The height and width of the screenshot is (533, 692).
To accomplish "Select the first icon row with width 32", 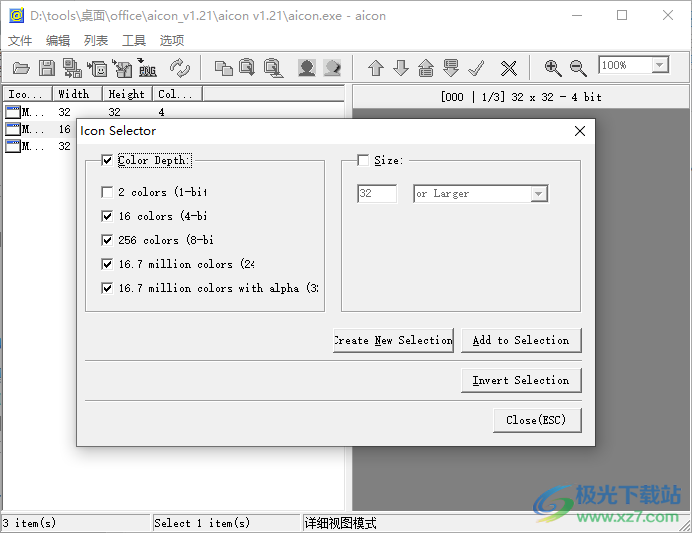I will click(174, 112).
